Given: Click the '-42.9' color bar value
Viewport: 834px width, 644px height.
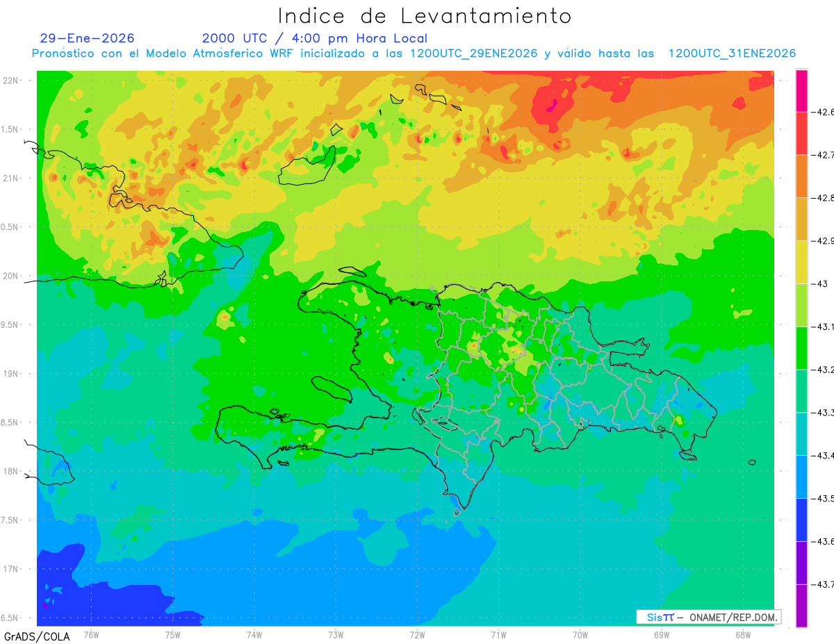Looking at the screenshot, I should [x=822, y=241].
